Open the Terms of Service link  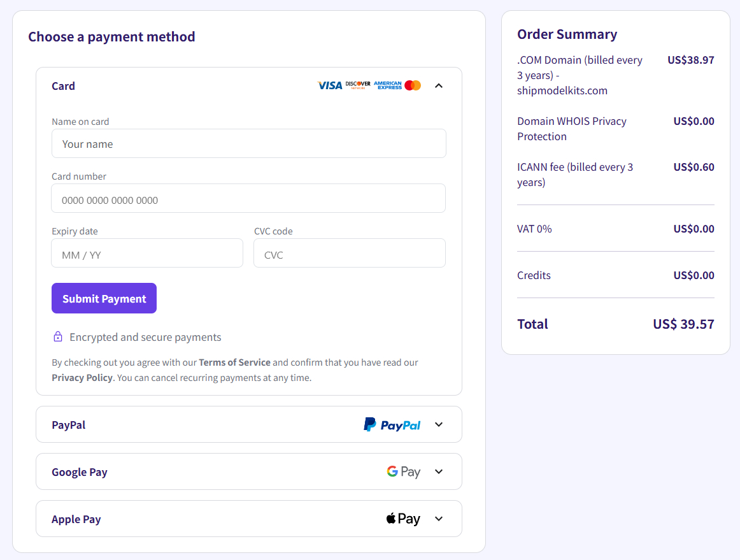pyautogui.click(x=234, y=363)
